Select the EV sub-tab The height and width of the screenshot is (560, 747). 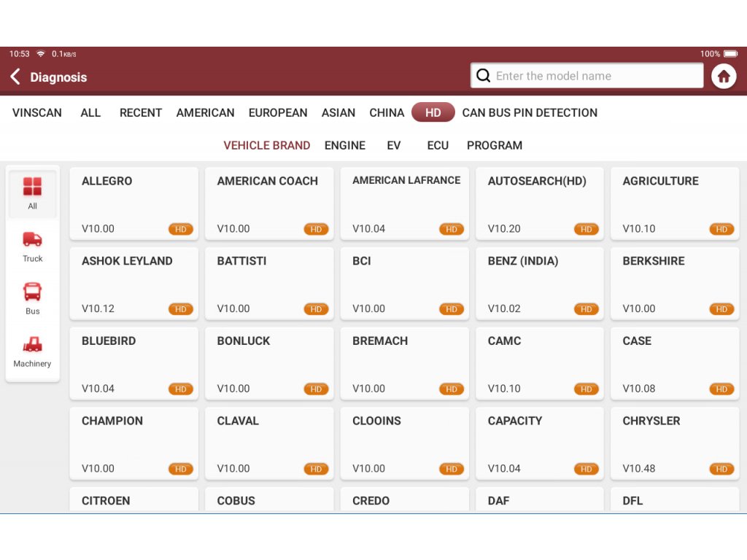tap(393, 145)
